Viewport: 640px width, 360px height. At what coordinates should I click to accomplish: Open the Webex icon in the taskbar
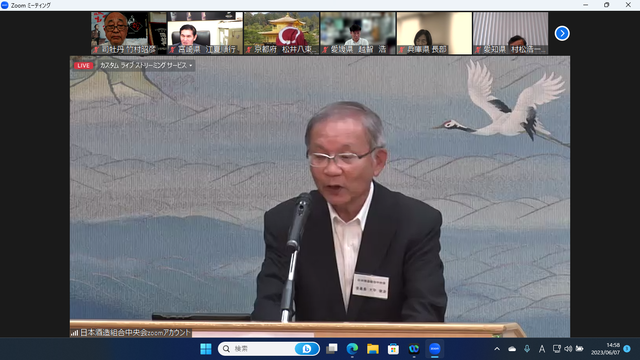(x=414, y=349)
